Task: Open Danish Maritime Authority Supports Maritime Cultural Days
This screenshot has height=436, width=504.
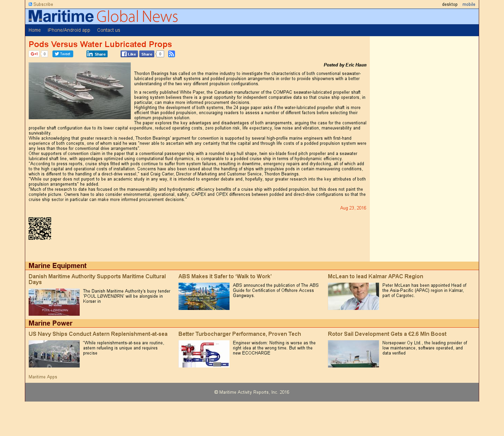Action: pyautogui.click(x=97, y=279)
